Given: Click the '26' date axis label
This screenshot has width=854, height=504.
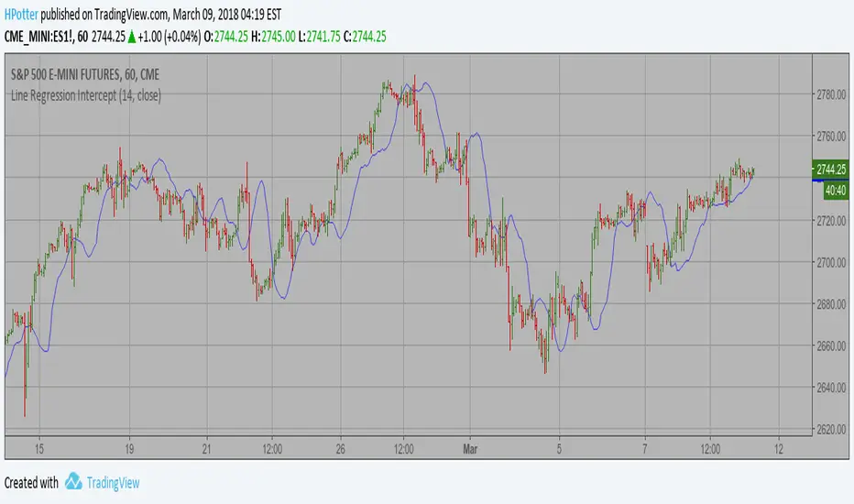Looking at the screenshot, I should click(340, 449).
